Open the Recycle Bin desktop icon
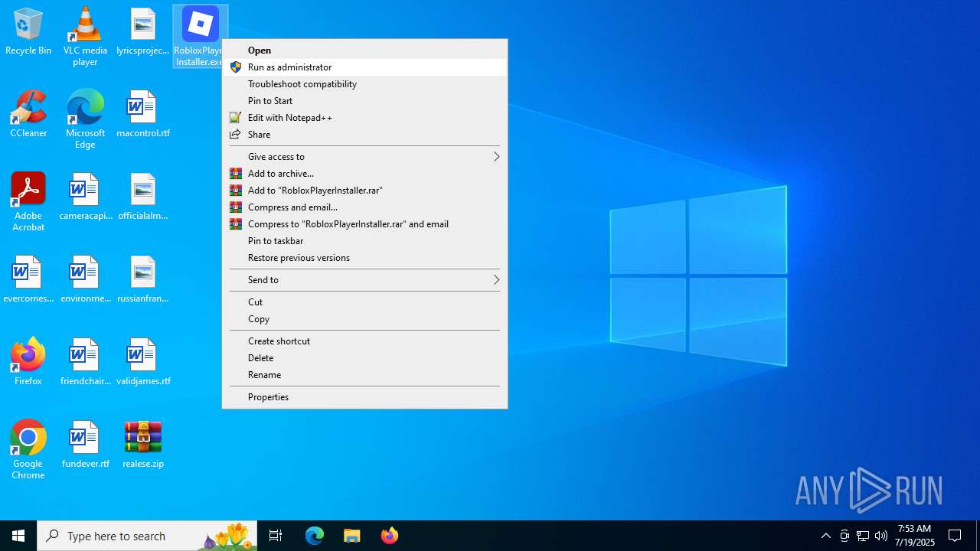Screen dimensions: 980x551 [x=28, y=31]
